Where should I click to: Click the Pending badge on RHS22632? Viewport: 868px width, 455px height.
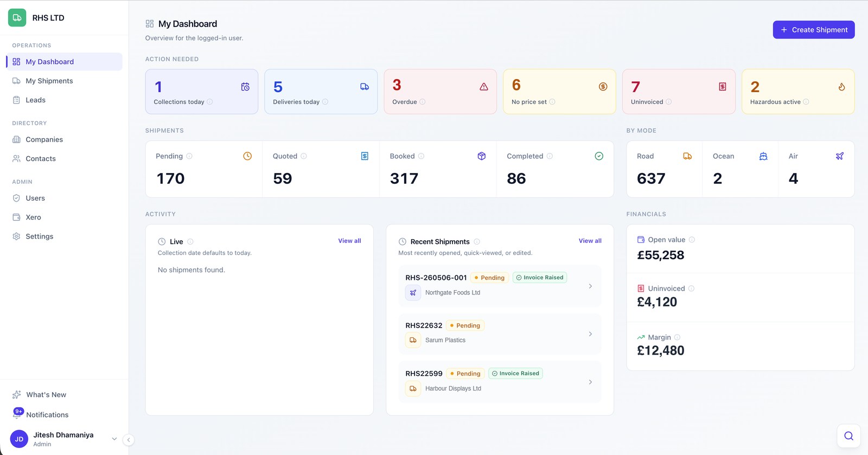click(465, 325)
